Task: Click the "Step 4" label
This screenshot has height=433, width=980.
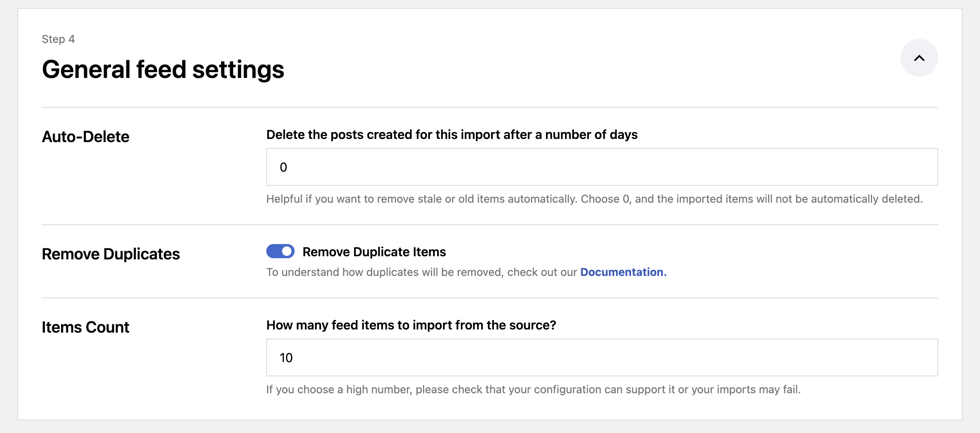Action: 58,39
